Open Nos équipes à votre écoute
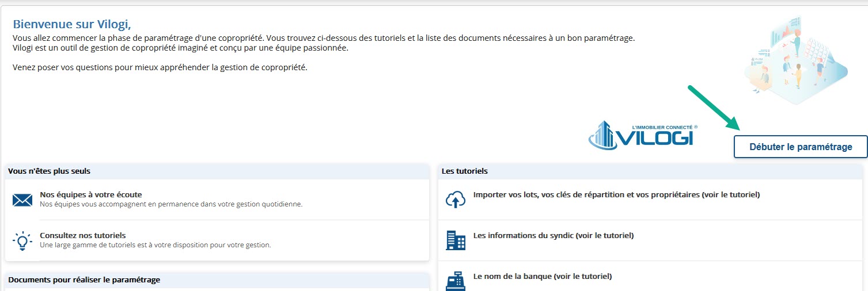This screenshot has height=291, width=868. click(91, 195)
